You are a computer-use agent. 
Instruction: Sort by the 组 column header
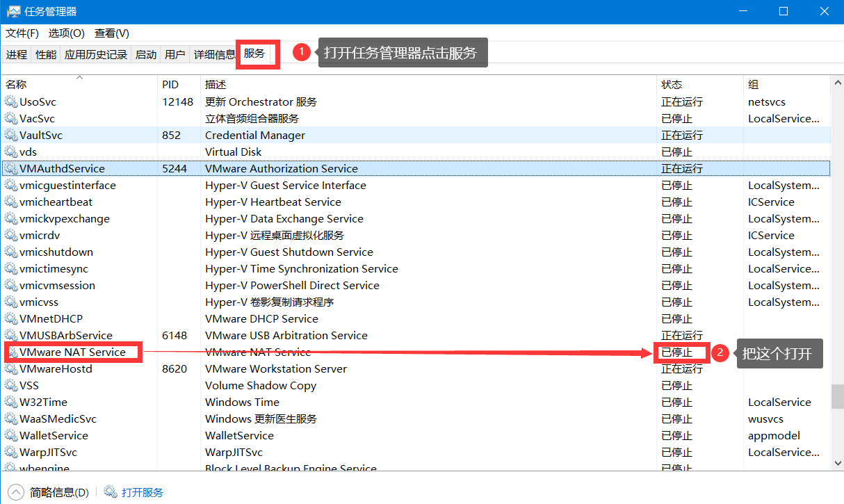pyautogui.click(x=786, y=84)
